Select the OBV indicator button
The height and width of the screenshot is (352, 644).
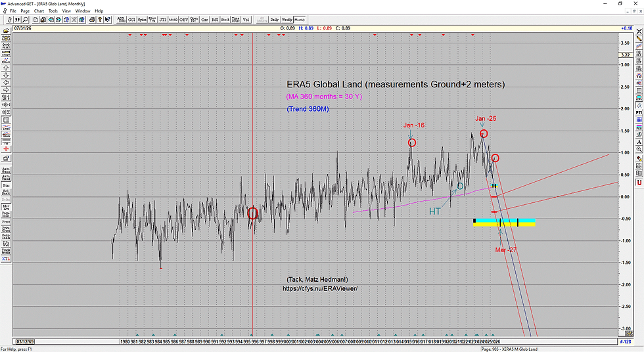pos(183,20)
